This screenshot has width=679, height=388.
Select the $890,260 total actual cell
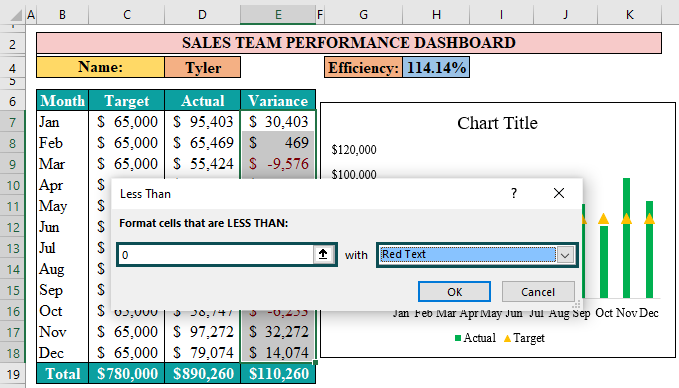click(x=203, y=374)
